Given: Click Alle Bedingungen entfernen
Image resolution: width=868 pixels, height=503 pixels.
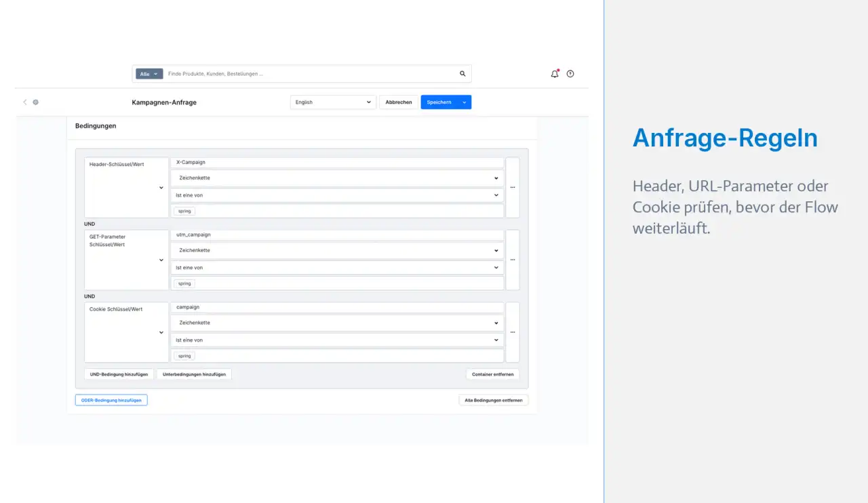Looking at the screenshot, I should 494,400.
